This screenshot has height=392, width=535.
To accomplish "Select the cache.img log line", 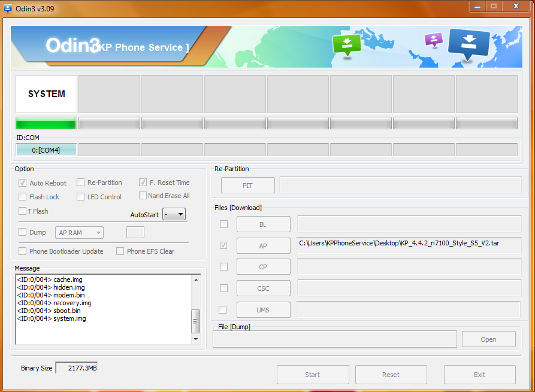I will [50, 279].
